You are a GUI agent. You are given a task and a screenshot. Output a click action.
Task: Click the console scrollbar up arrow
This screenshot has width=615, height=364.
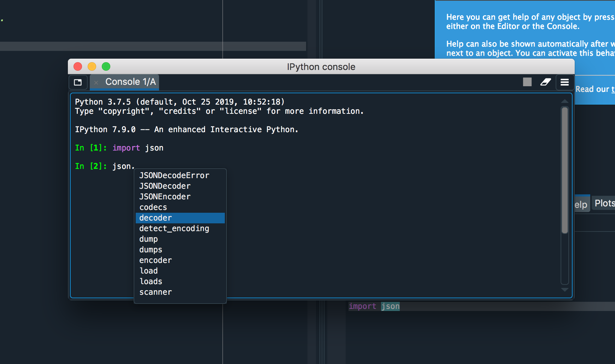[x=564, y=101]
